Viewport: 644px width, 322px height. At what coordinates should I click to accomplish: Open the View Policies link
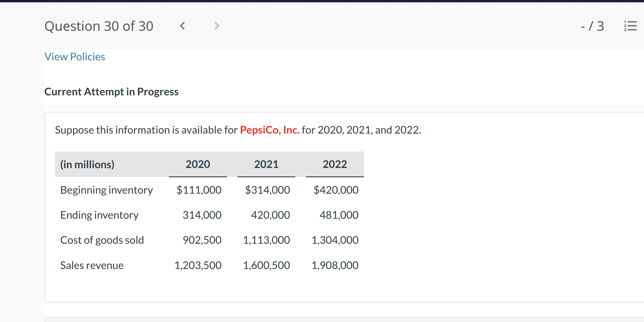point(75,57)
